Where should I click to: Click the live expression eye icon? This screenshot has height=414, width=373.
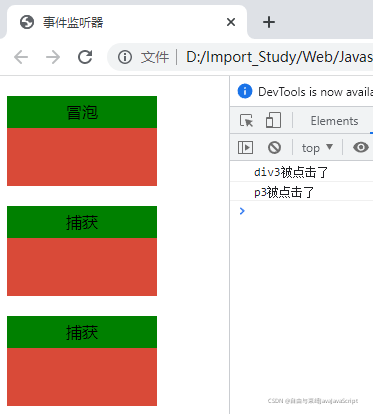coord(361,147)
